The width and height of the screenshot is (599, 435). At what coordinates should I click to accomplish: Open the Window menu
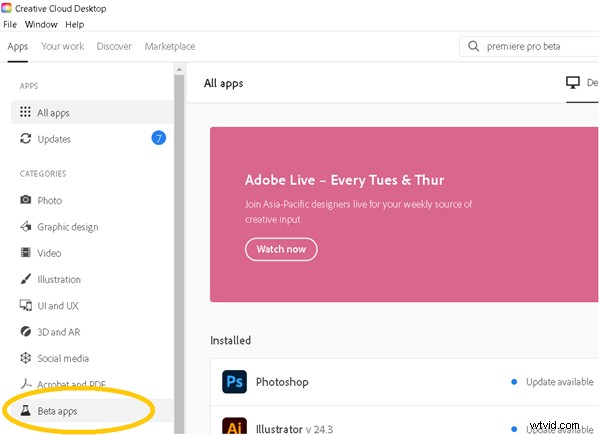tap(41, 24)
